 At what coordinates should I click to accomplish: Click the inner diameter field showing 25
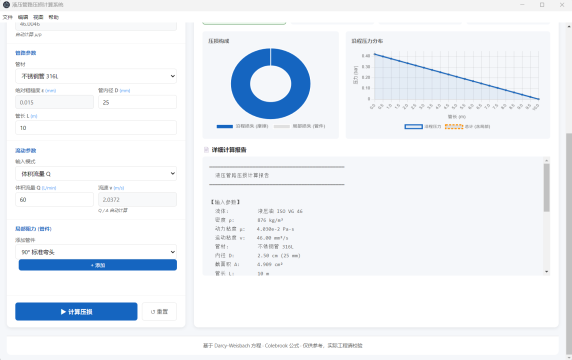[x=138, y=102]
